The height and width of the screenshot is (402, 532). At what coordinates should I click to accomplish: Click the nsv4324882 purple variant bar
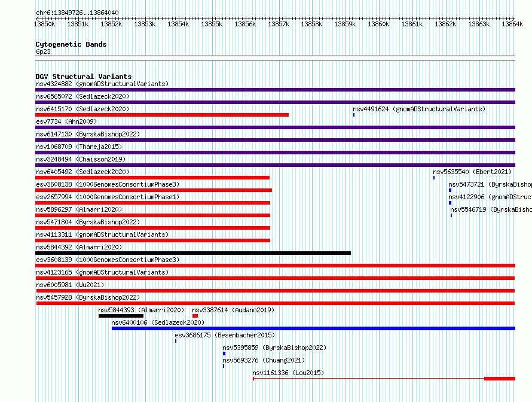[275, 90]
